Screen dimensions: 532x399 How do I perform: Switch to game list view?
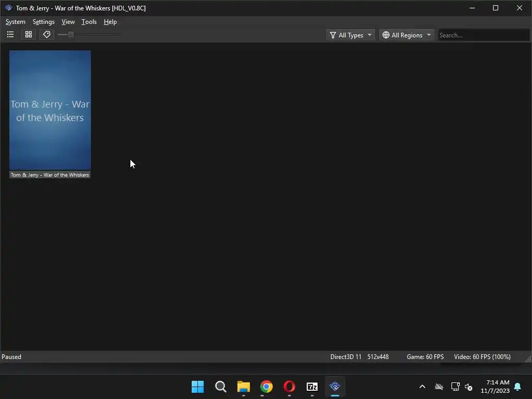coord(10,35)
